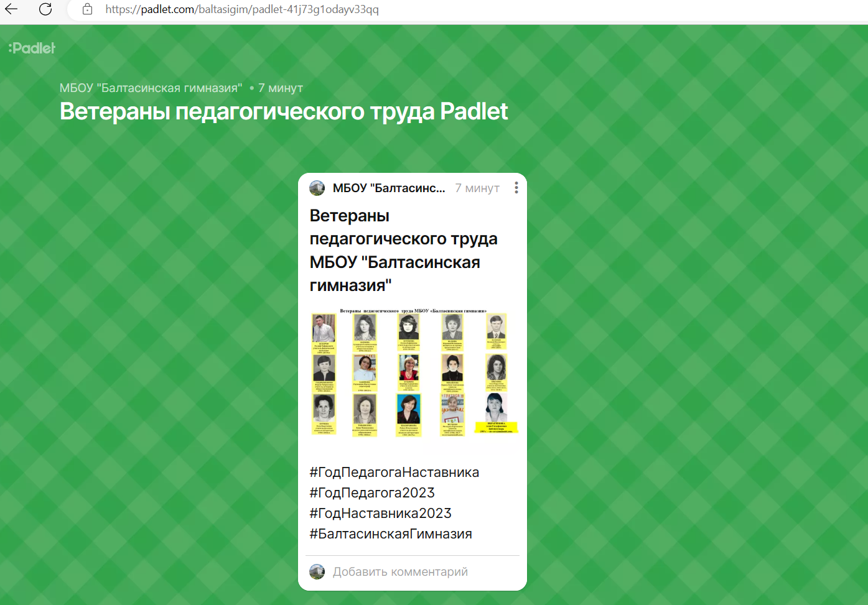
Task: Click the board title Ветераны педагогического труда Padlet
Action: [284, 111]
